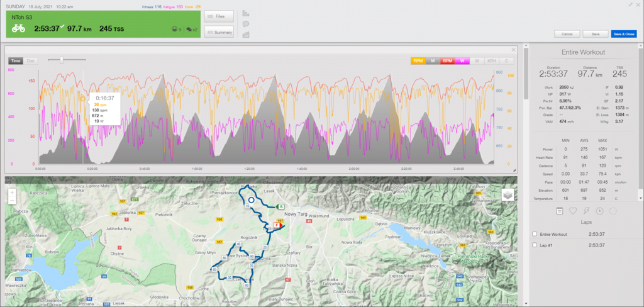Click the bar chart icon beside Files
Image resolution: width=644 pixels, height=307 pixels.
coord(245,13)
